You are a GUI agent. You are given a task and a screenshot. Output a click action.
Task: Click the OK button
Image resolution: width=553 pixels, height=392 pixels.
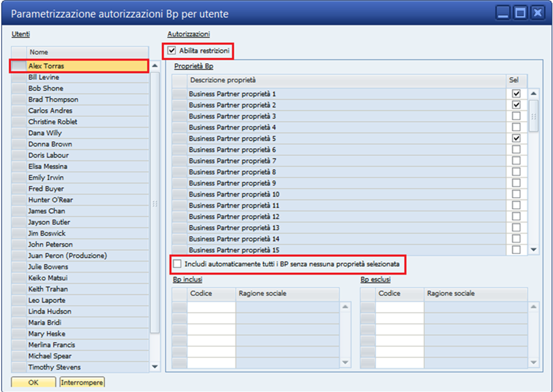[34, 383]
